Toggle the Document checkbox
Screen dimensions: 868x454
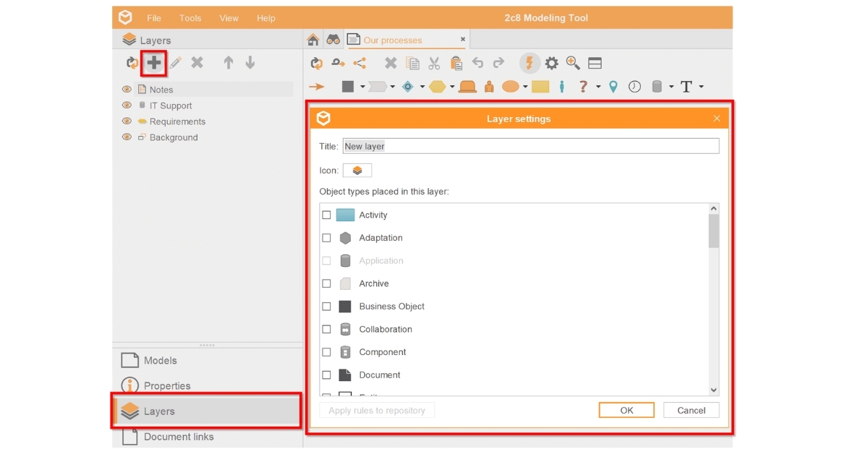click(x=326, y=375)
